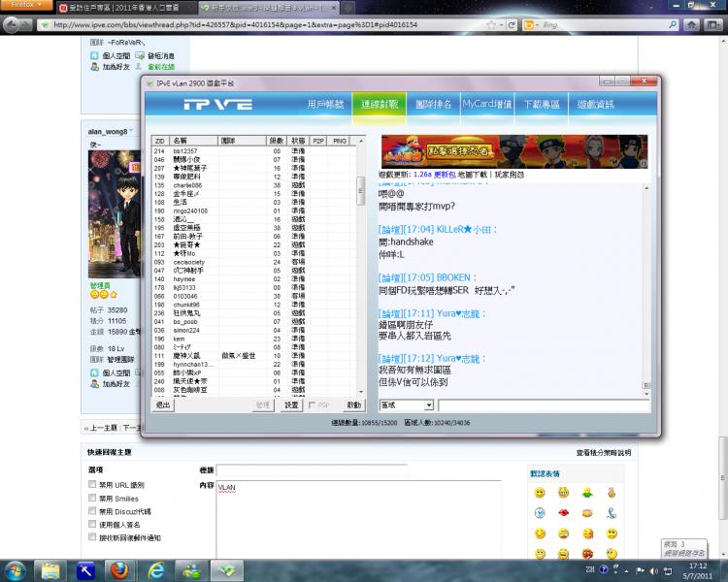Screen dimensions: 728x582
Task: Click the first smiley emoticon
Action: coord(540,494)
